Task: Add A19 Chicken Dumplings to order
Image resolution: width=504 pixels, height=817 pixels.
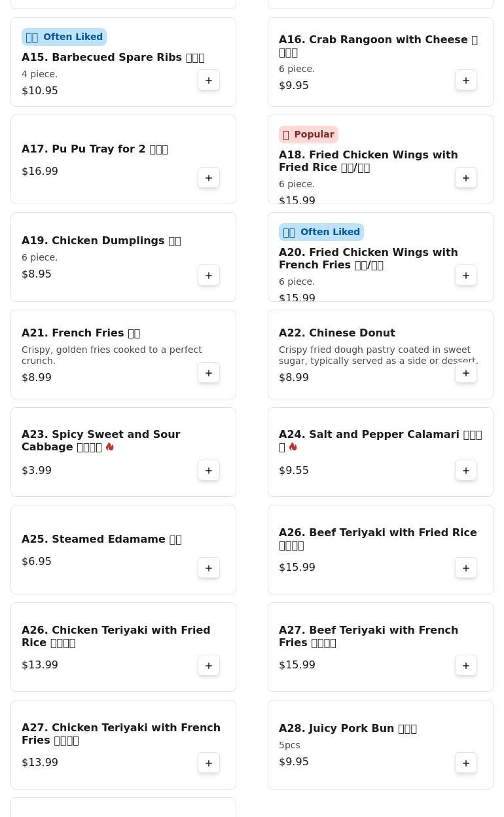Action: click(209, 276)
